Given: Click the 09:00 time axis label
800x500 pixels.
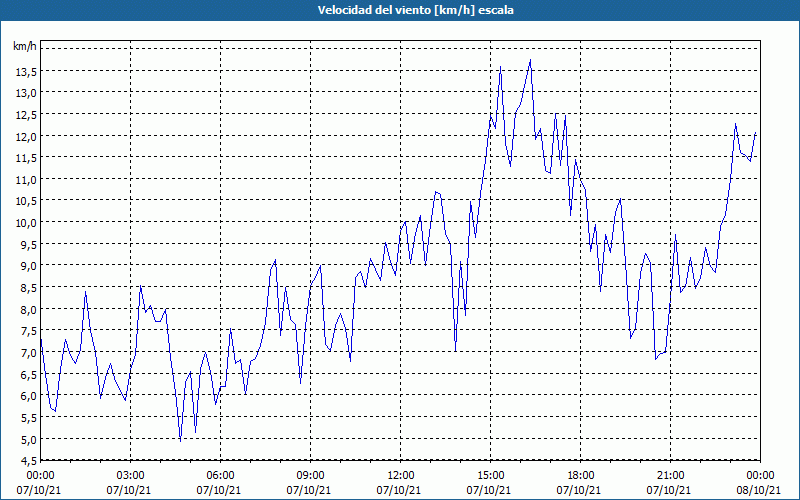Looking at the screenshot, I should [x=310, y=476].
